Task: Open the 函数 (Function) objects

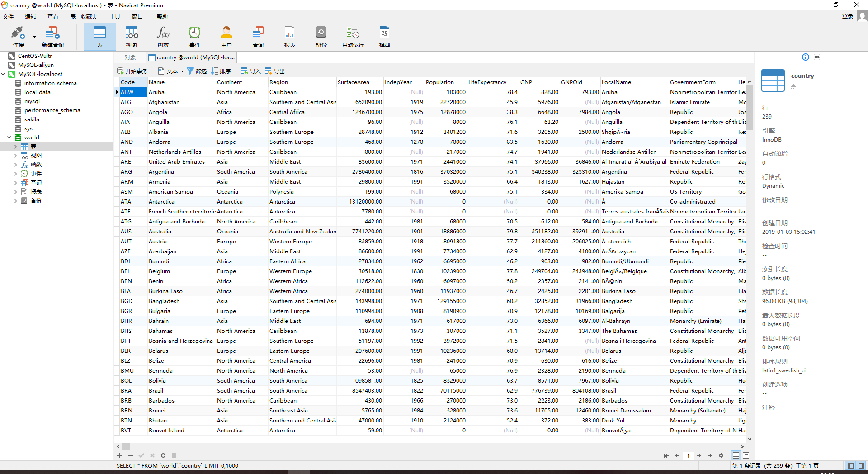Action: tap(163, 37)
